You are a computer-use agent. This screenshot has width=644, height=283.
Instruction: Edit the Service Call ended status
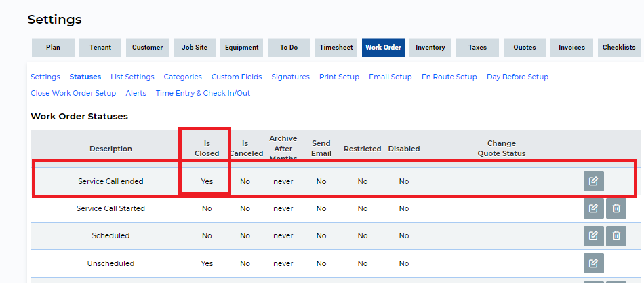point(593,181)
